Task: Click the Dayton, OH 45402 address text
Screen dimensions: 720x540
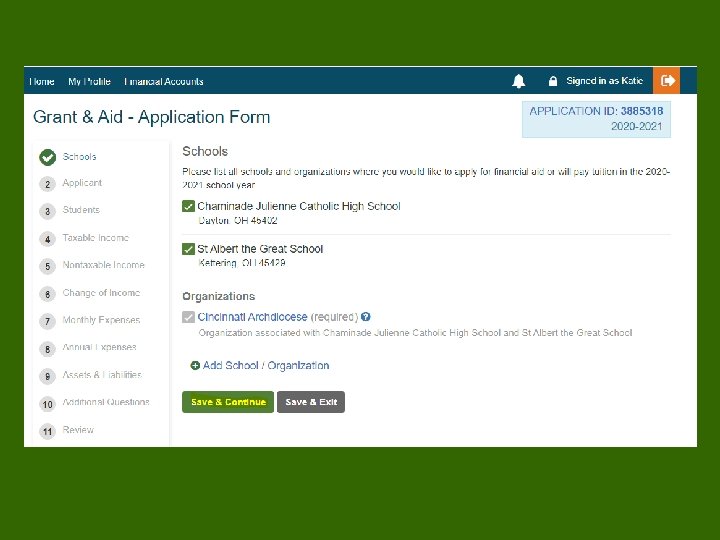Action: point(238,220)
